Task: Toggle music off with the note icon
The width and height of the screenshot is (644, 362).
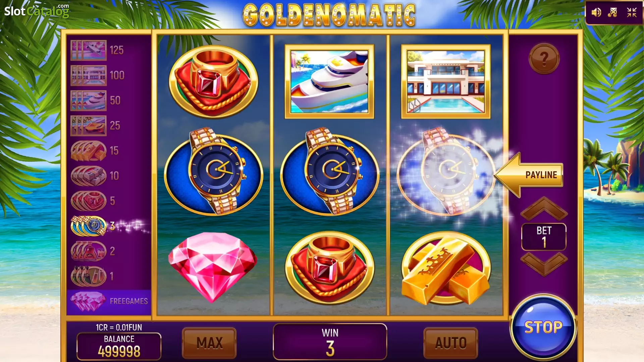Action: point(613,13)
